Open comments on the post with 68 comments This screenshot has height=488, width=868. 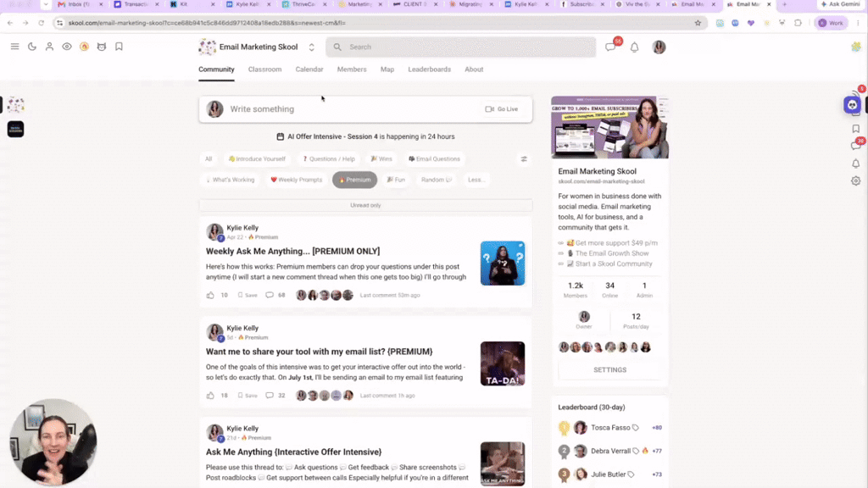275,296
